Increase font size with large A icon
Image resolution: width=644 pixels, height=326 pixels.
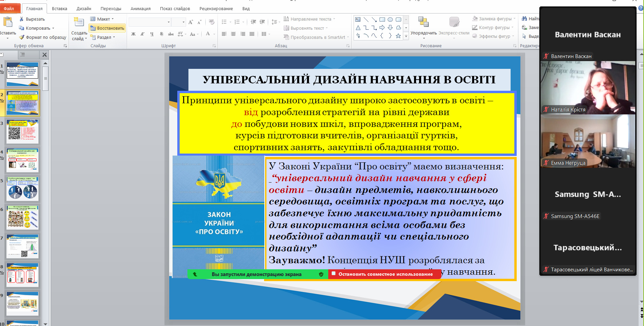[x=191, y=22]
